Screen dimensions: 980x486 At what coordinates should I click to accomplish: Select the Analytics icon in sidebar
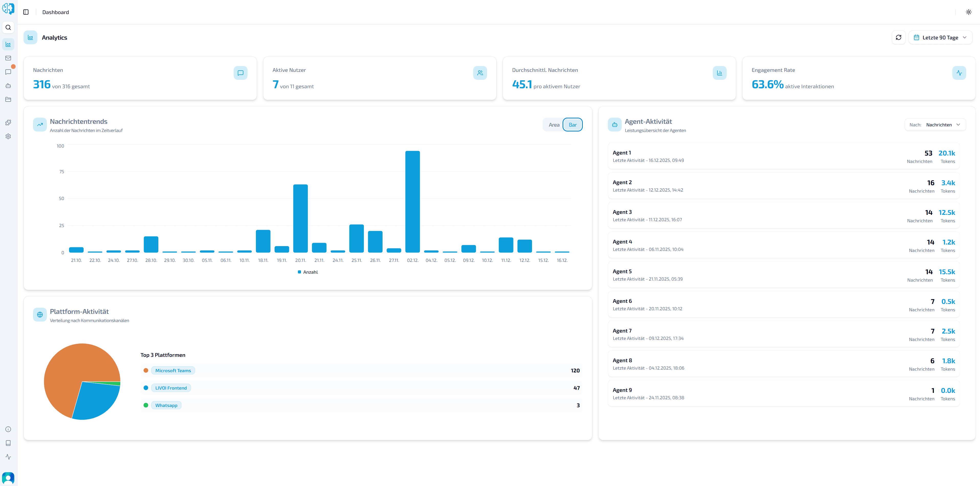tap(8, 44)
